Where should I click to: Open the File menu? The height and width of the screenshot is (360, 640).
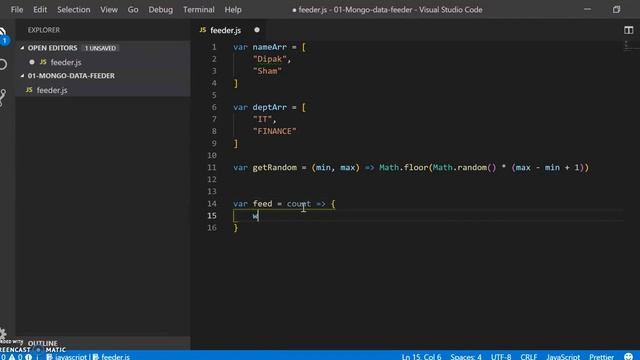click(x=17, y=9)
